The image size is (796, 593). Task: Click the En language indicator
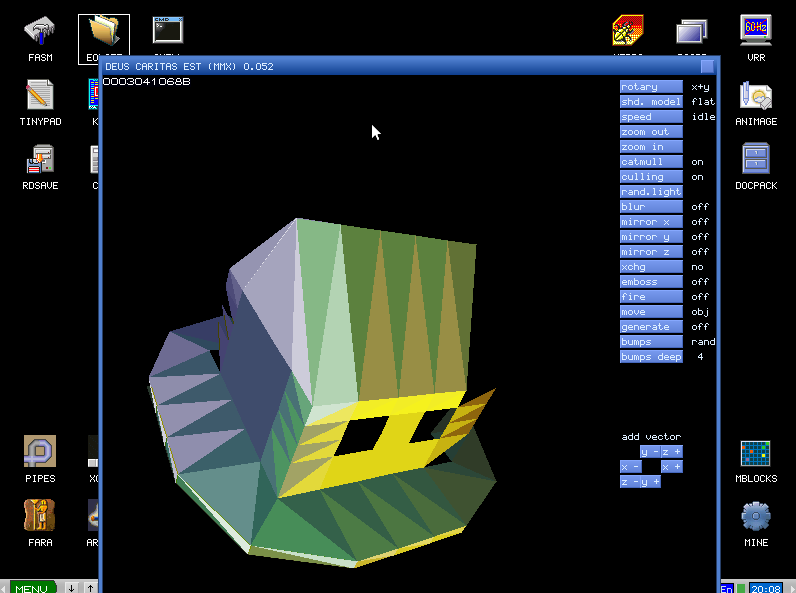726,588
